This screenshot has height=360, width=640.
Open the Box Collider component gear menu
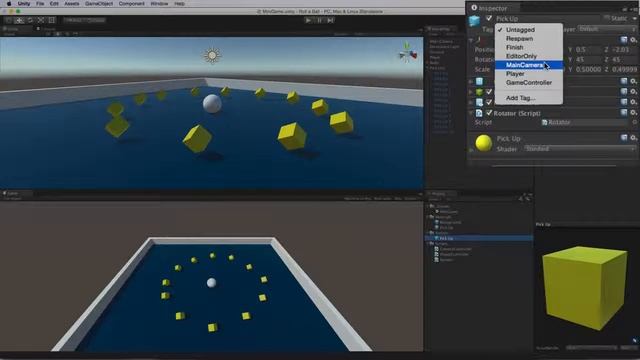[633, 92]
